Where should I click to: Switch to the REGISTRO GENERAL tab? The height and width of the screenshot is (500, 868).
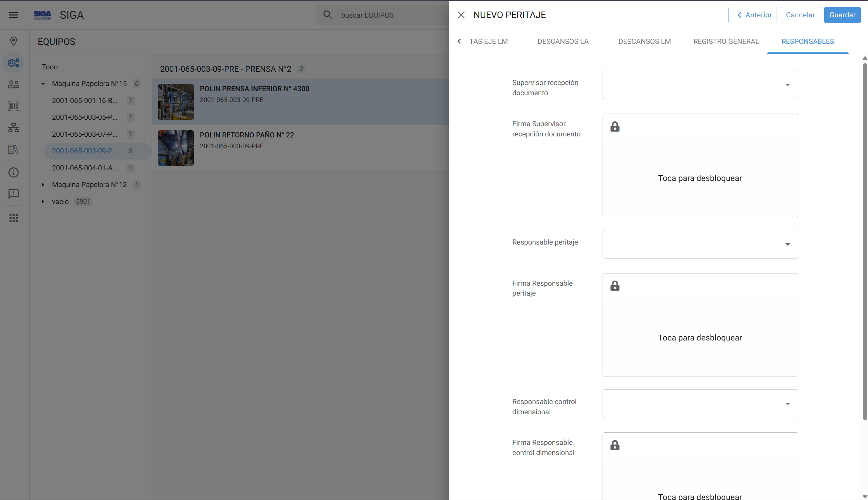726,41
